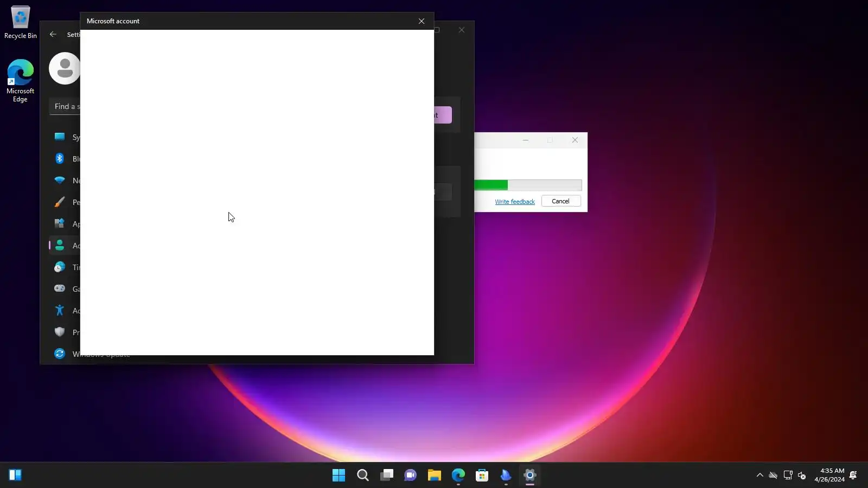Switch to Settings app in taskbar
This screenshot has height=488, width=868.
click(530, 476)
